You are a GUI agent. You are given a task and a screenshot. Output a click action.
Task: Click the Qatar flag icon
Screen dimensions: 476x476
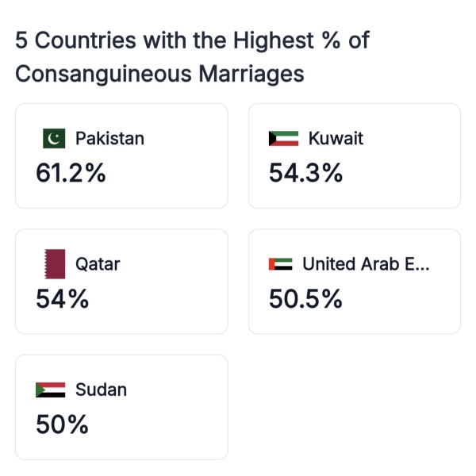(x=54, y=264)
